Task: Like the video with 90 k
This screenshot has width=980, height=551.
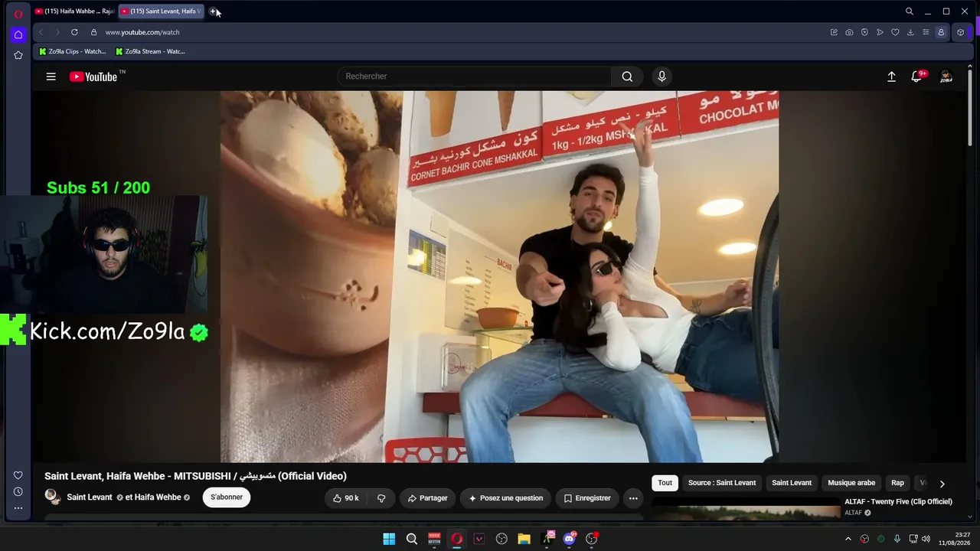Action: [x=345, y=498]
